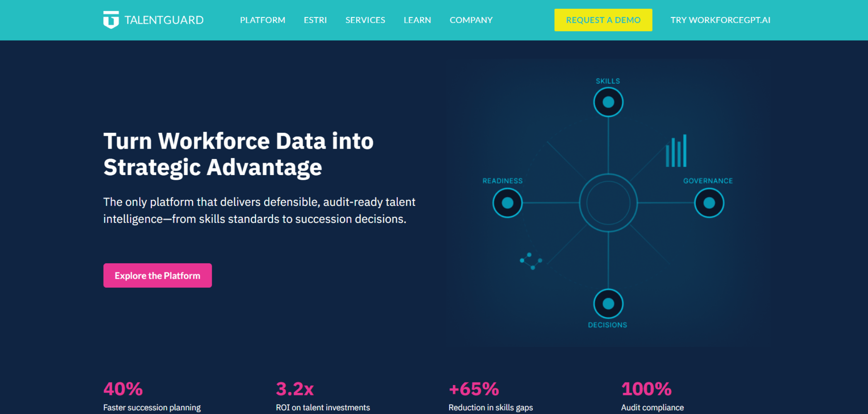The width and height of the screenshot is (868, 414).
Task: Select the Skills node circle
Action: [x=608, y=102]
